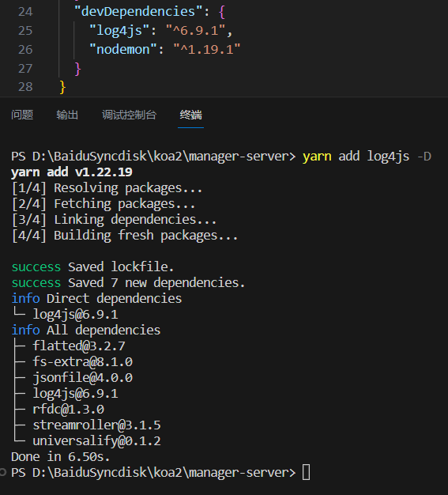Screen dimensions: 448x495
Task: Open the 问题 (Problems) panel tab
Action: pos(22,115)
